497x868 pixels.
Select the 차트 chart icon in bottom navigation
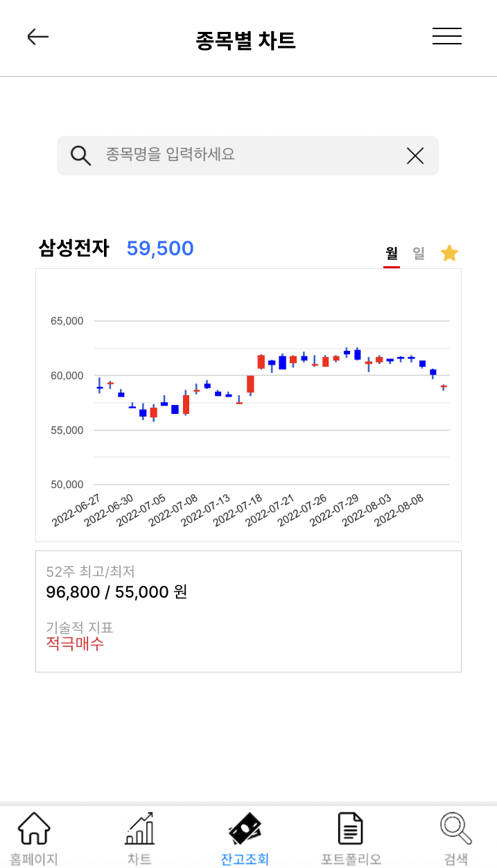click(x=139, y=835)
